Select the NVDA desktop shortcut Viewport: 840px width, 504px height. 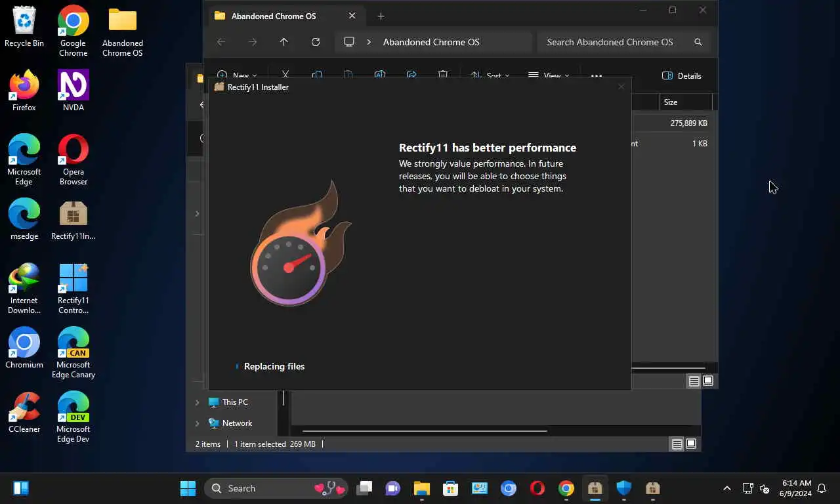click(x=73, y=91)
